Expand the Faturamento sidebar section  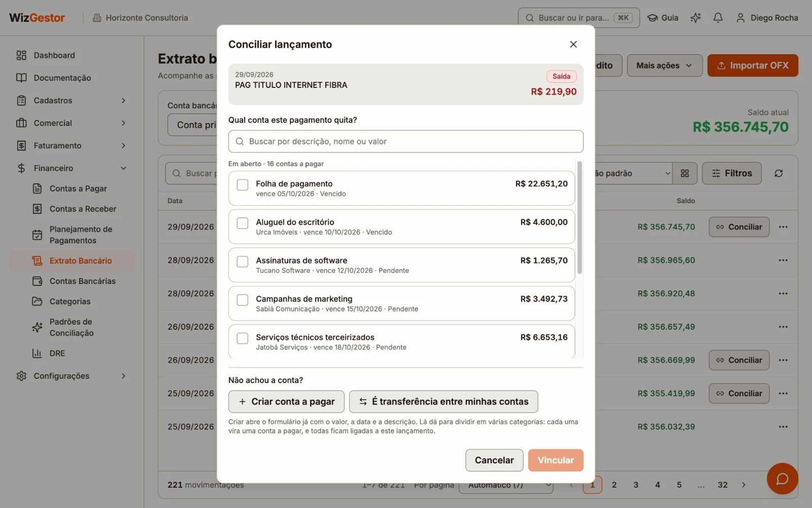[71, 145]
